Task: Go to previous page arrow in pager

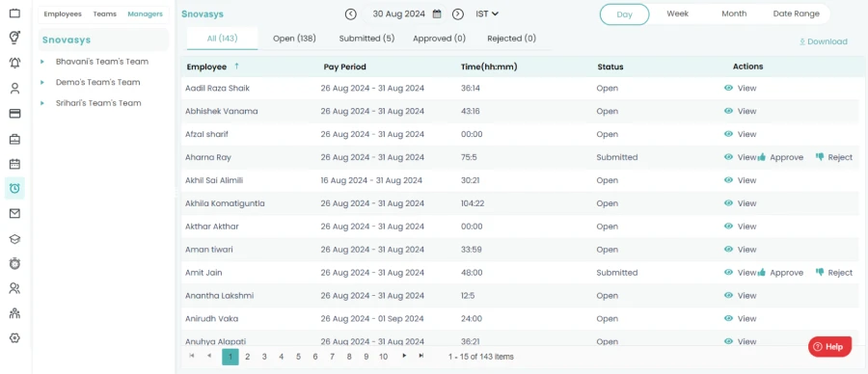Action: pyautogui.click(x=208, y=356)
